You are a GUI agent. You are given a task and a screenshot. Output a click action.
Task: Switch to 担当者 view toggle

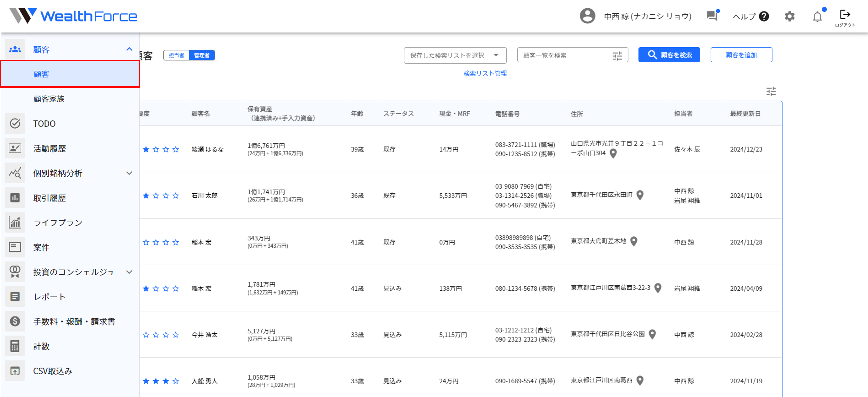176,55
